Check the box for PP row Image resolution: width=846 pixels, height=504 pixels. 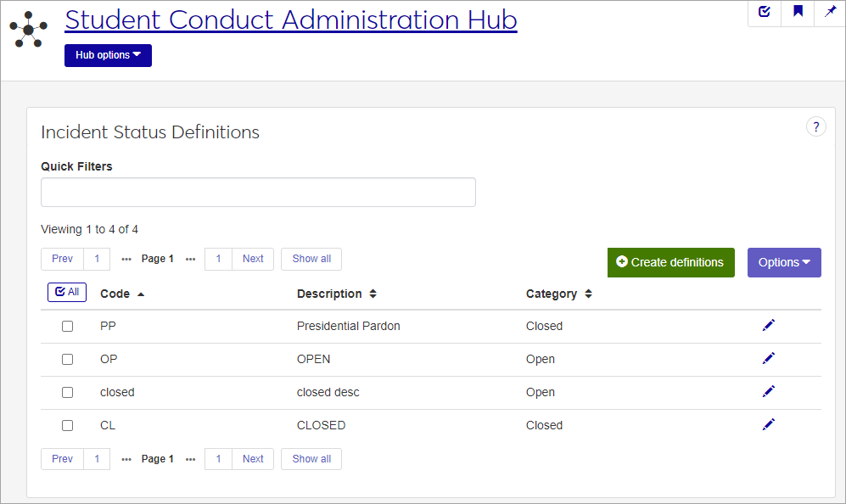[x=68, y=326]
